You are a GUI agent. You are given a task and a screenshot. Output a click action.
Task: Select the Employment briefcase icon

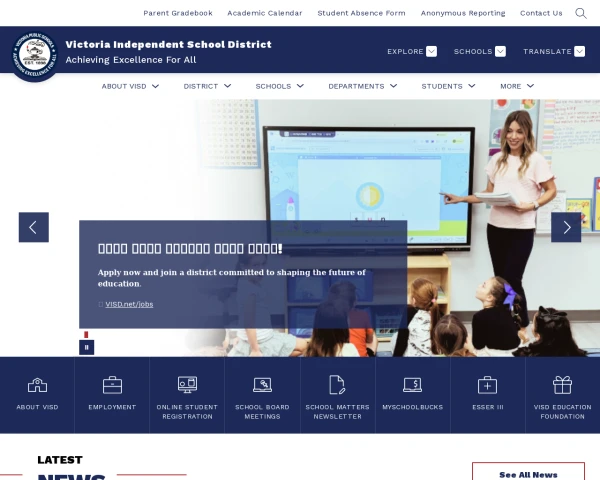(112, 385)
